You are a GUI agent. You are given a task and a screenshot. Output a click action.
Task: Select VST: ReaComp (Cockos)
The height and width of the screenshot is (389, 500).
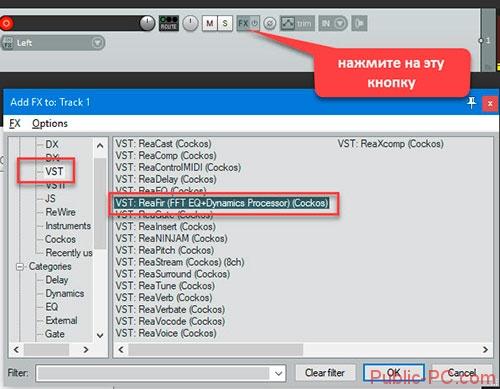click(x=166, y=155)
